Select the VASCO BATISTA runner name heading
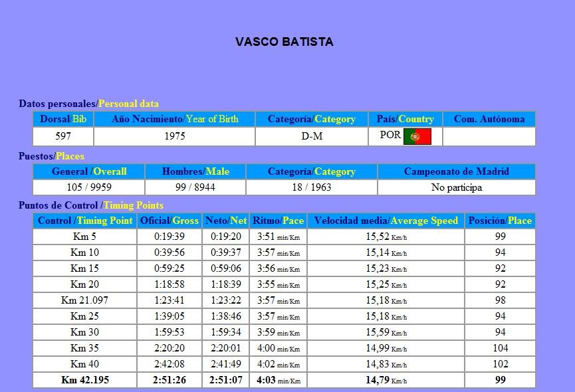 point(284,41)
